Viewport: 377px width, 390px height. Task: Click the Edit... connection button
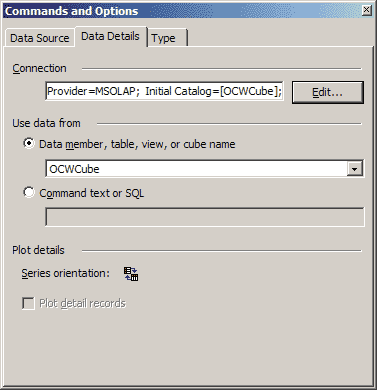point(327,92)
